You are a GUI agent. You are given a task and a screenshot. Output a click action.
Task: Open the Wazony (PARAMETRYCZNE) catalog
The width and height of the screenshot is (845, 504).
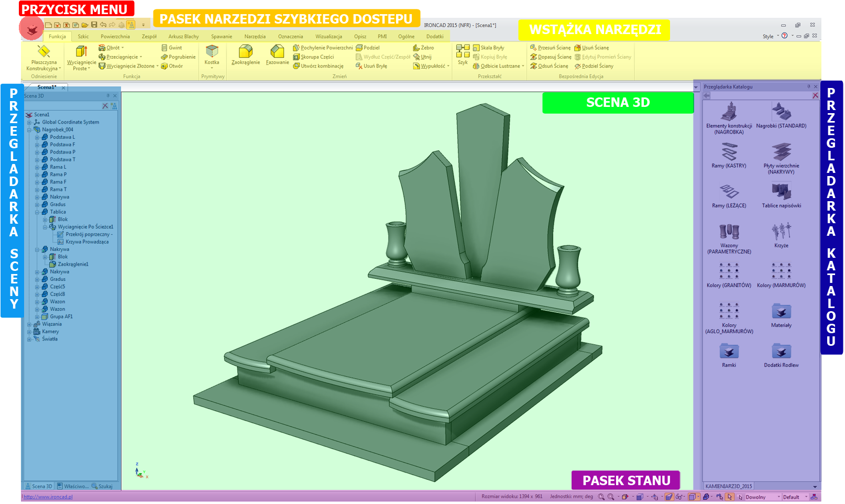click(x=729, y=237)
